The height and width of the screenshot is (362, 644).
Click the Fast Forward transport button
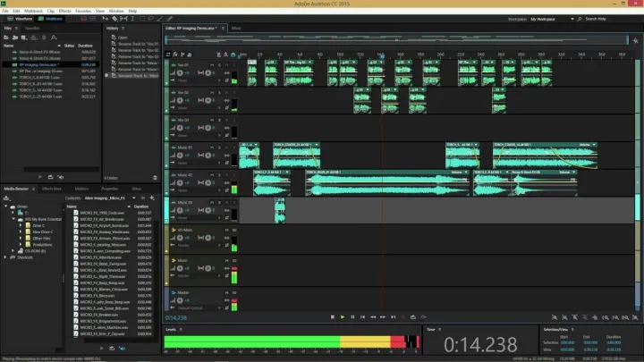point(383,316)
